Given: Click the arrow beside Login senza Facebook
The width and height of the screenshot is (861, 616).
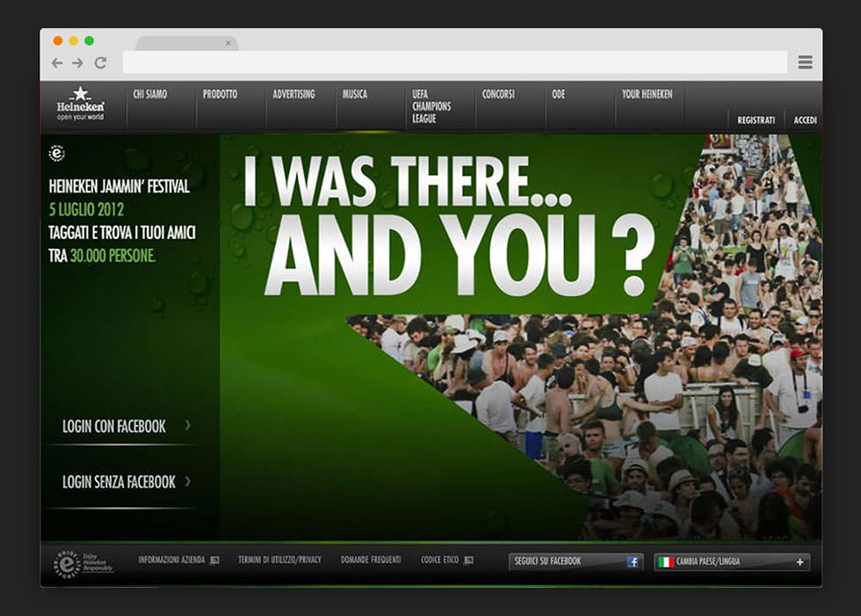Looking at the screenshot, I should (188, 482).
